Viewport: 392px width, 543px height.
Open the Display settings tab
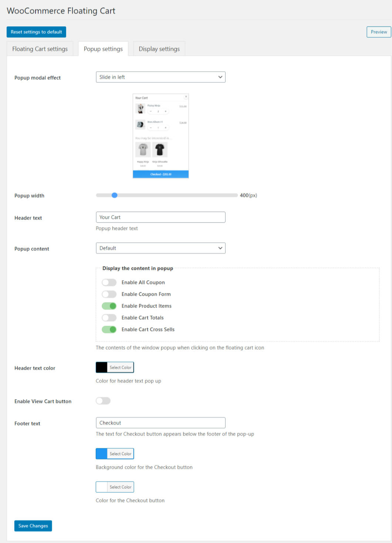[159, 49]
